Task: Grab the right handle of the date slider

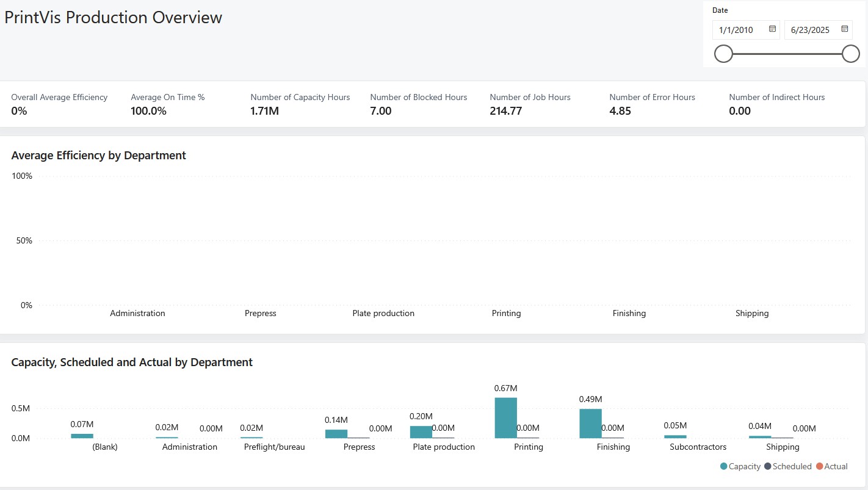Action: [x=851, y=54]
